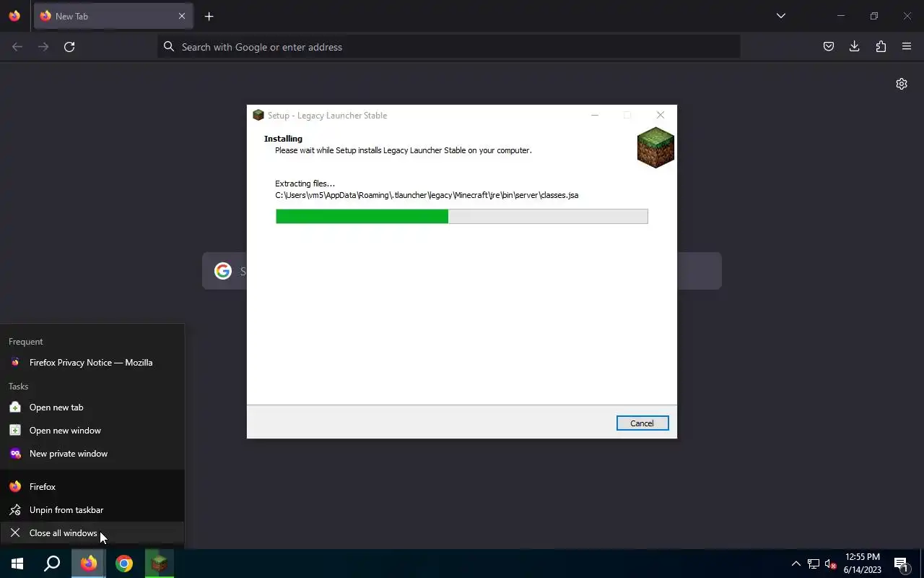Open the notification center icon

[x=901, y=564]
